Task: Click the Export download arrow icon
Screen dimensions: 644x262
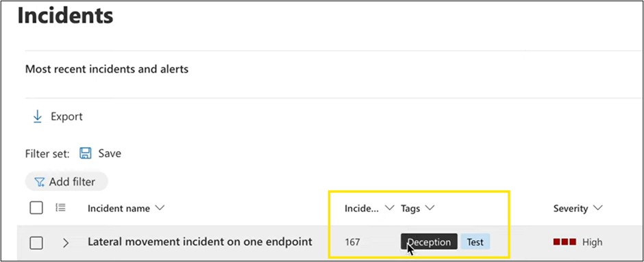Action: pos(38,117)
